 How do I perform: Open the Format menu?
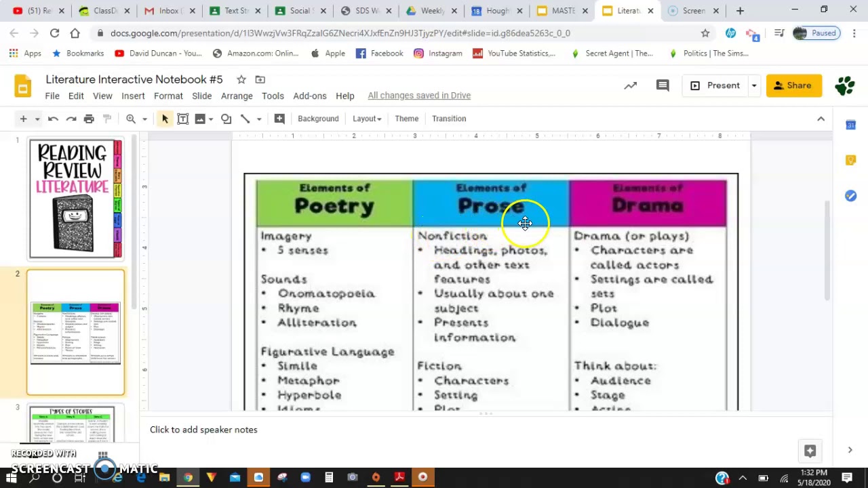tap(168, 96)
